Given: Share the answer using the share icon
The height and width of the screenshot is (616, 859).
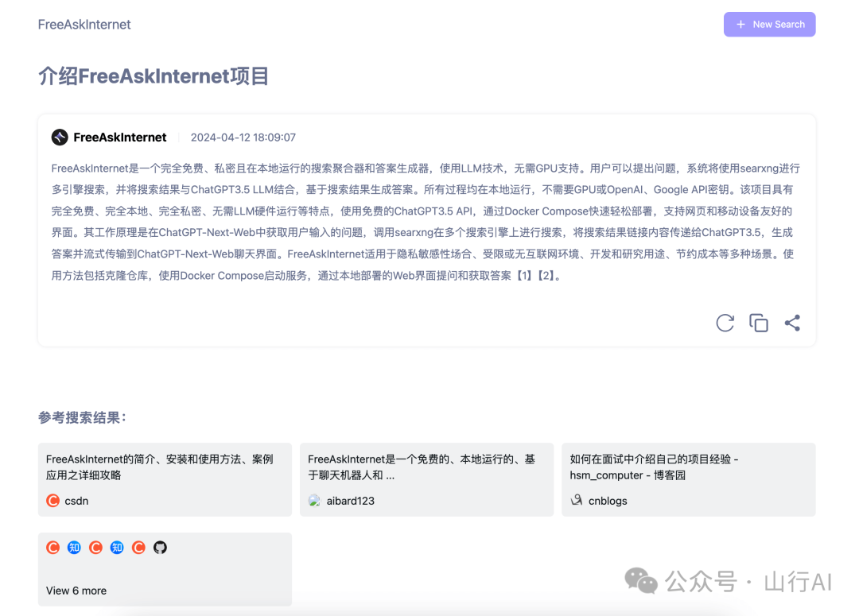Looking at the screenshot, I should (792, 323).
